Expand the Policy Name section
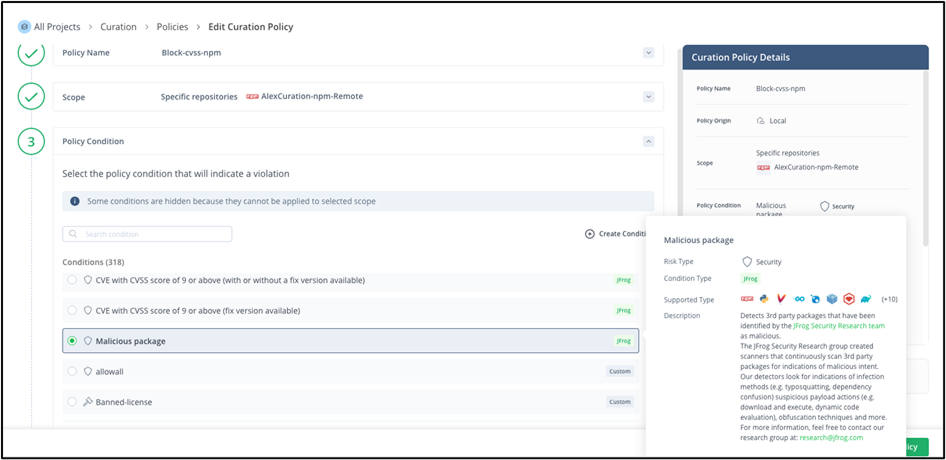This screenshot has height=460, width=946. [648, 53]
